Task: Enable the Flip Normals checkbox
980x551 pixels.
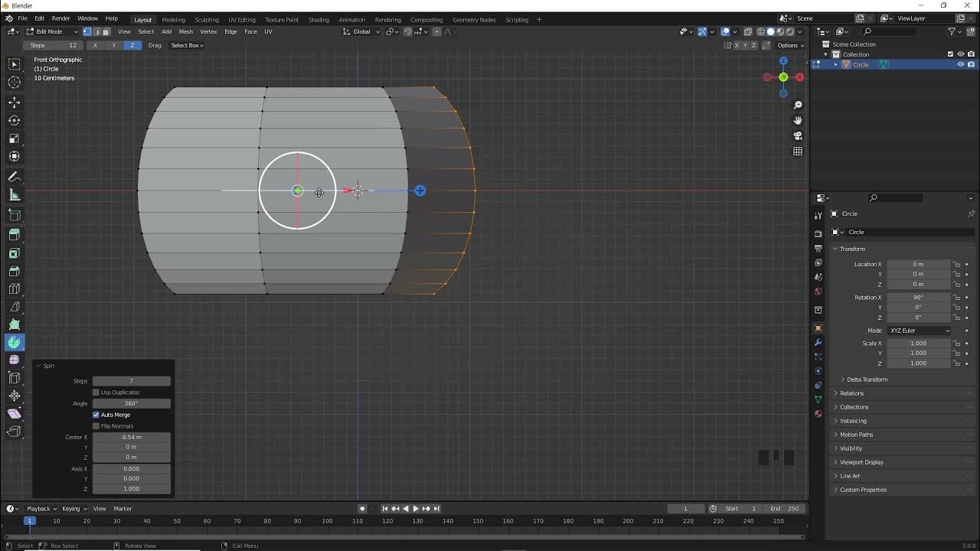Action: click(96, 426)
